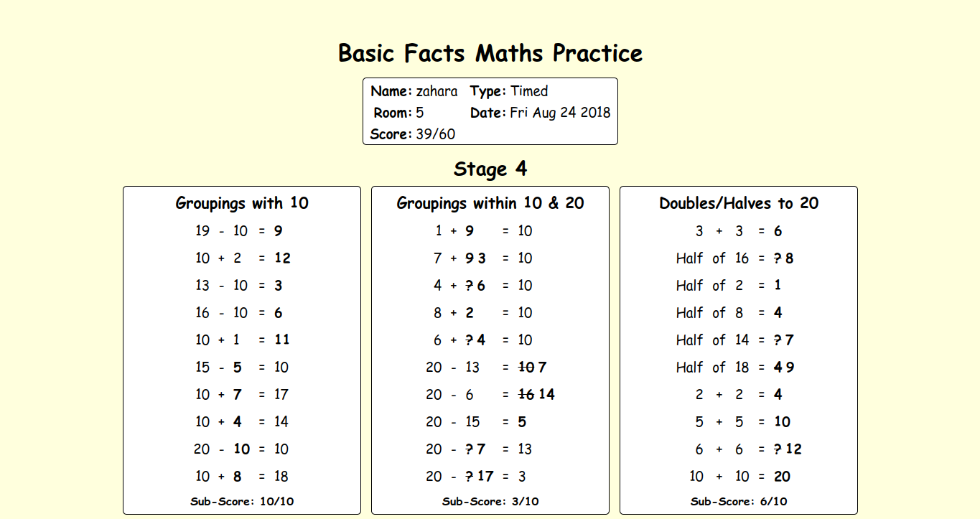The width and height of the screenshot is (980, 519).
Task: Click bold 10 in row 20 - 10 = 10
Action: [242, 449]
